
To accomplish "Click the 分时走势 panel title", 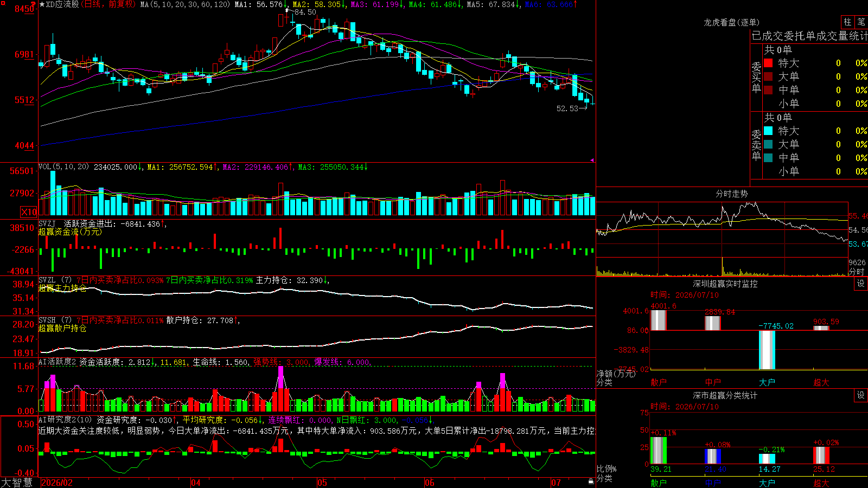I will point(731,194).
